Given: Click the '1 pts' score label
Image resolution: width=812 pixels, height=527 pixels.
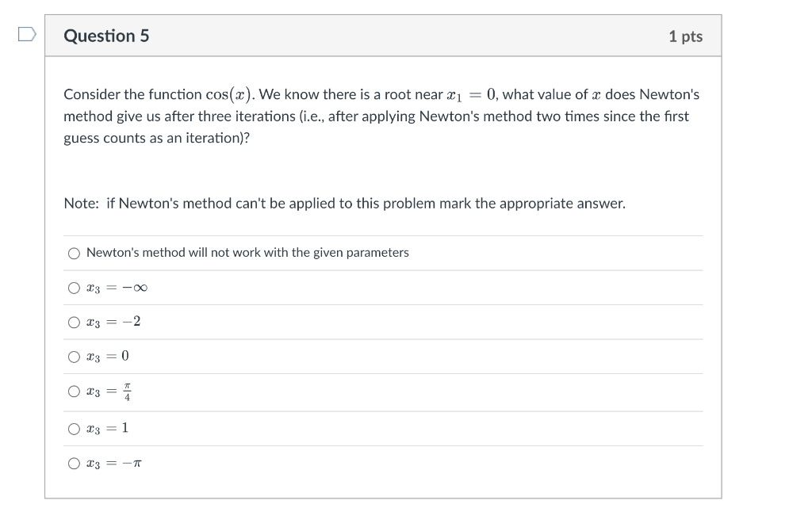Looking at the screenshot, I should click(x=685, y=36).
